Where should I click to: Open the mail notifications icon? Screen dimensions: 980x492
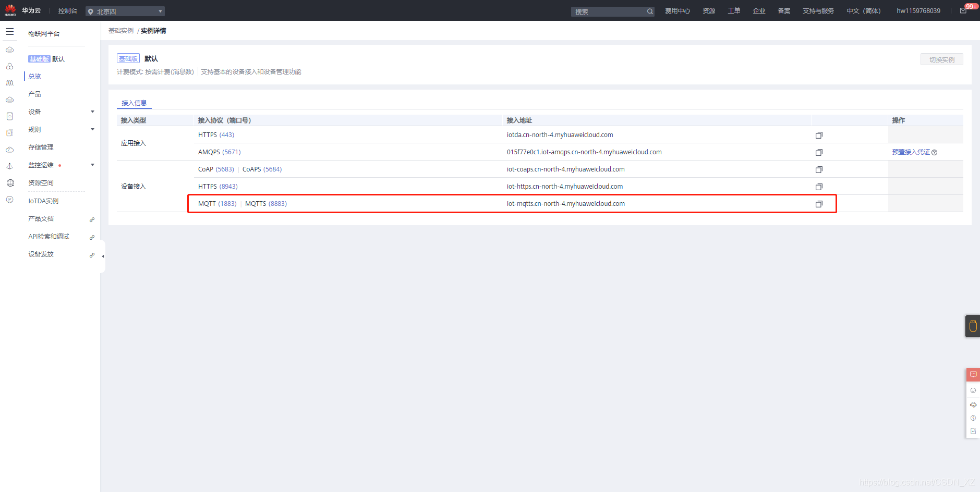click(963, 11)
